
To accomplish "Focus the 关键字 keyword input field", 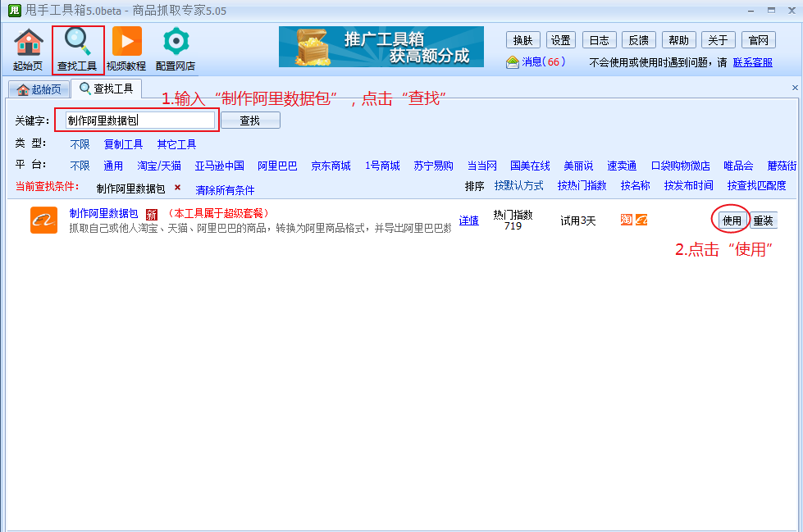I will 139,120.
